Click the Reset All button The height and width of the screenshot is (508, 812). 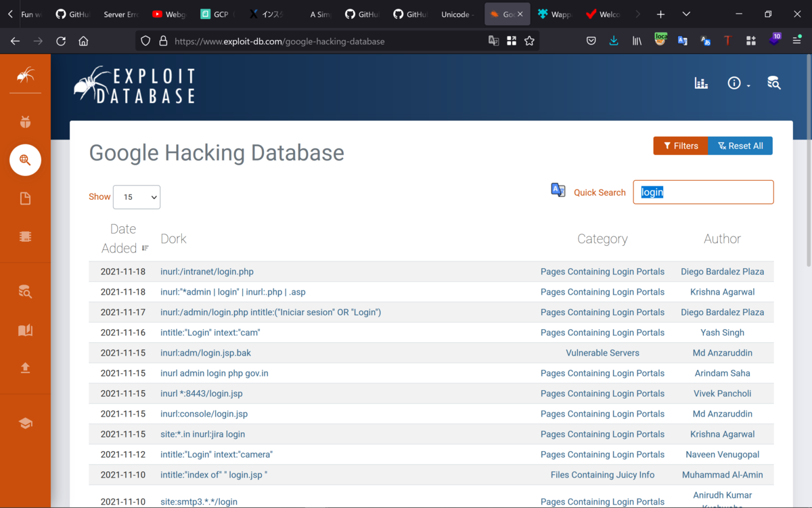(740, 146)
